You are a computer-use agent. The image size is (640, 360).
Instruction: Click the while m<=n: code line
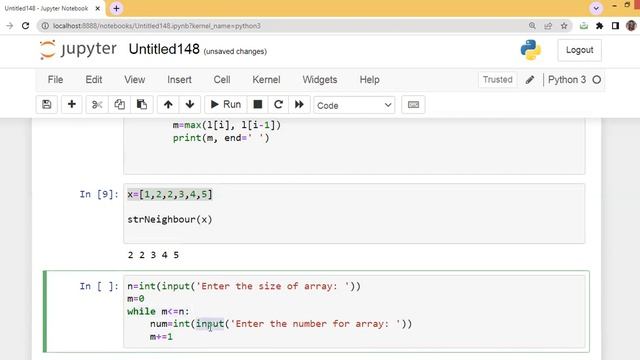pyautogui.click(x=158, y=311)
